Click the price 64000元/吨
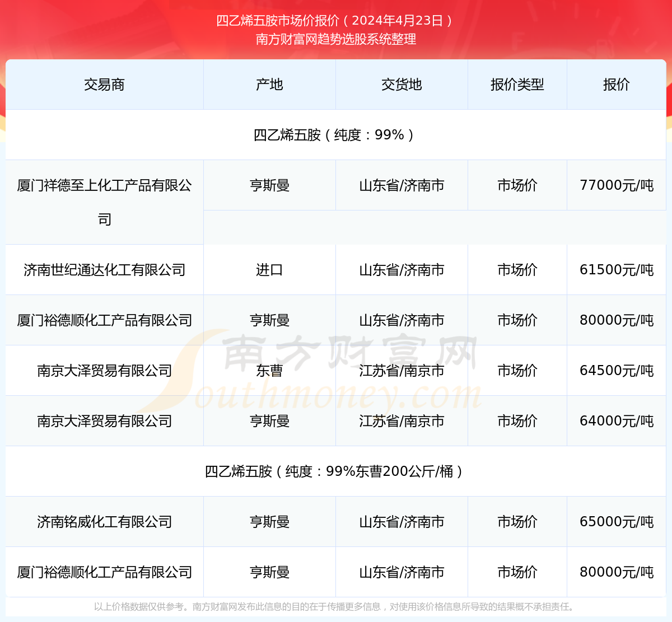 pos(617,421)
